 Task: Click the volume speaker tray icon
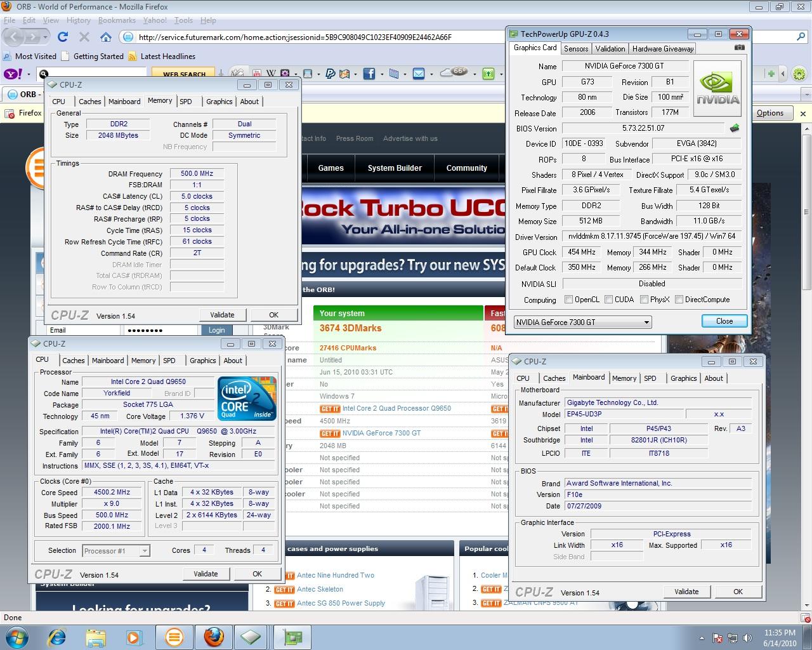749,637
